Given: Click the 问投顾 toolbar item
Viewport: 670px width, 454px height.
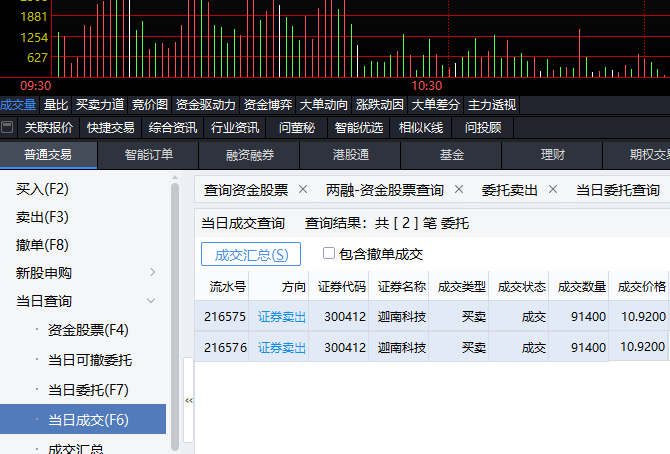Looking at the screenshot, I should [482, 127].
